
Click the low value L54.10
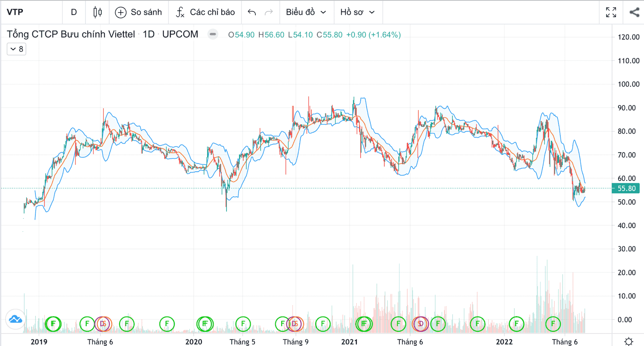301,35
